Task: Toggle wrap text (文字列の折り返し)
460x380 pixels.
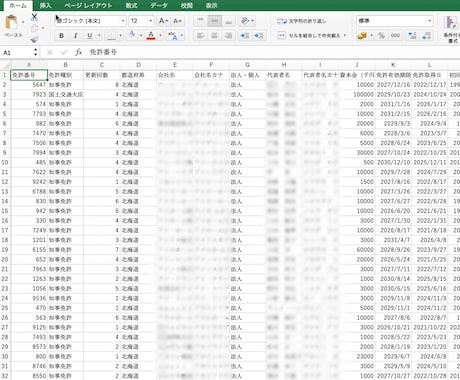Action: click(x=302, y=21)
